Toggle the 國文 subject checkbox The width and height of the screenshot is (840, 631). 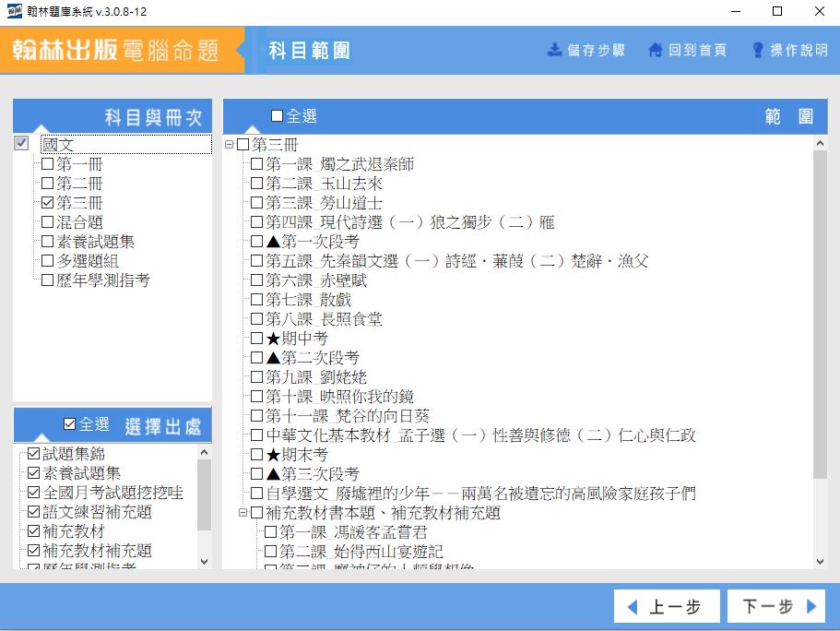click(21, 143)
